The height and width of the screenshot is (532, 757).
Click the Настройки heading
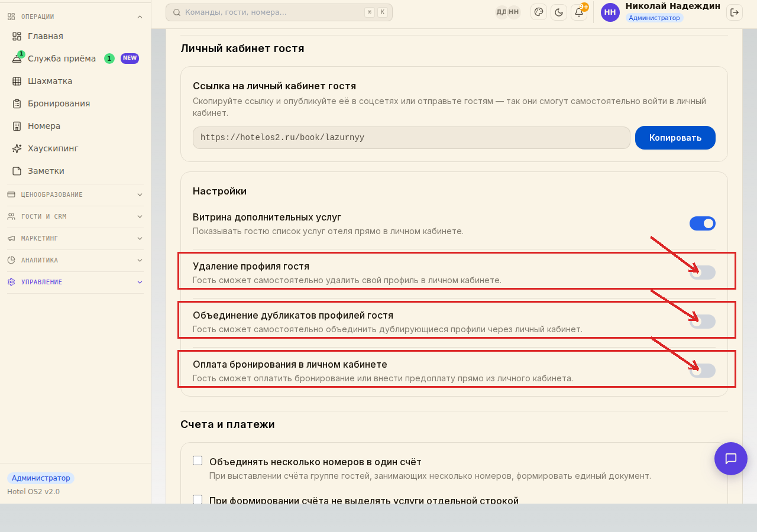(x=219, y=191)
